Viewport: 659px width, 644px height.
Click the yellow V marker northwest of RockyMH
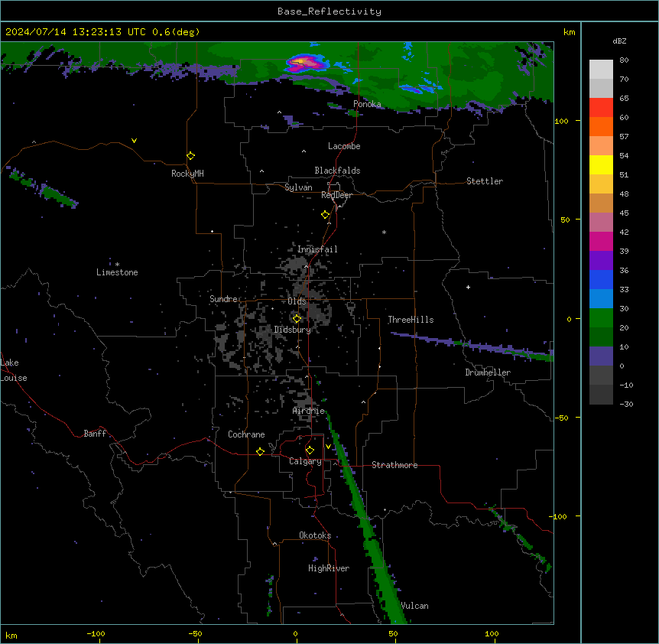[134, 141]
